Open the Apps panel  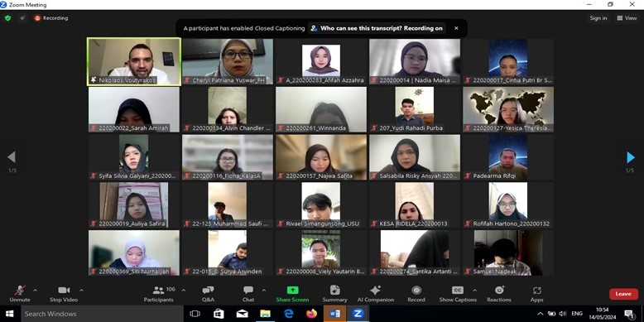pos(536,294)
